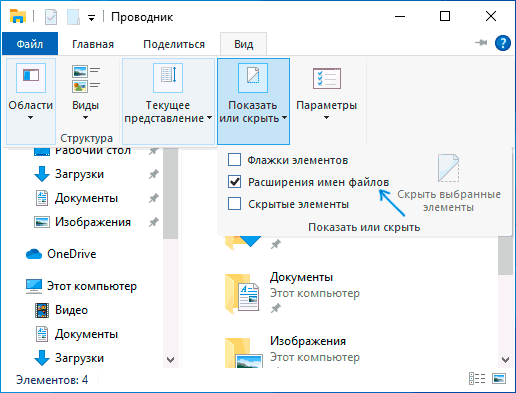Click the OneDrive cloud icon
The image size is (516, 393).
34,254
